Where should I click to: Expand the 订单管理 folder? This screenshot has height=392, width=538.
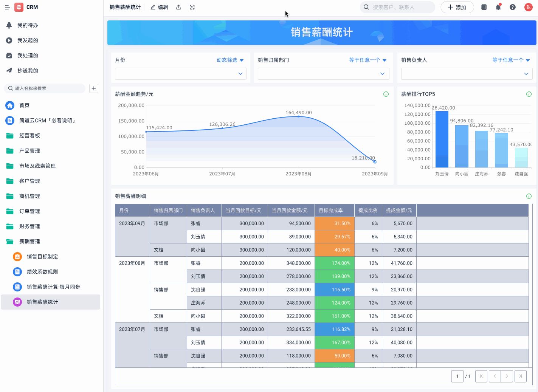tap(29, 211)
